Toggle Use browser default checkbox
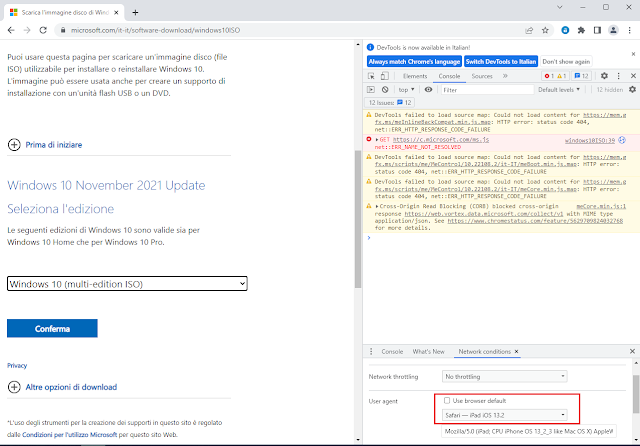The image size is (640, 446). [x=447, y=400]
